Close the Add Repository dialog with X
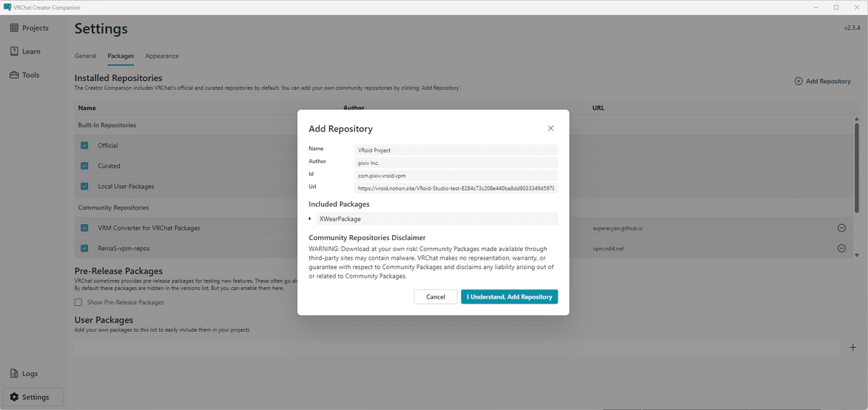The image size is (868, 410). click(x=550, y=128)
